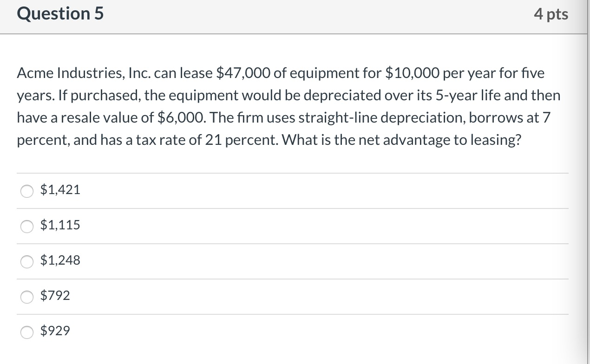Image resolution: width=590 pixels, height=364 pixels.
Task: Select the radio button for $1,421
Action: 27,191
